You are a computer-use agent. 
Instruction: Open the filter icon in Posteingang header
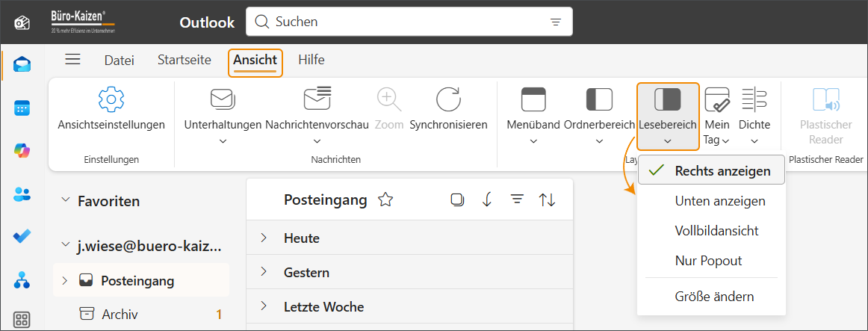516,199
